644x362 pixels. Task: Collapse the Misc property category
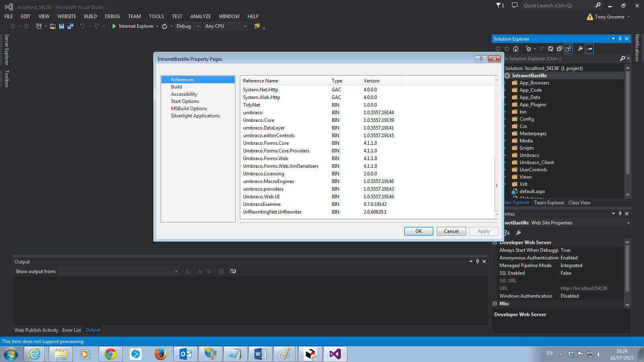point(495,304)
